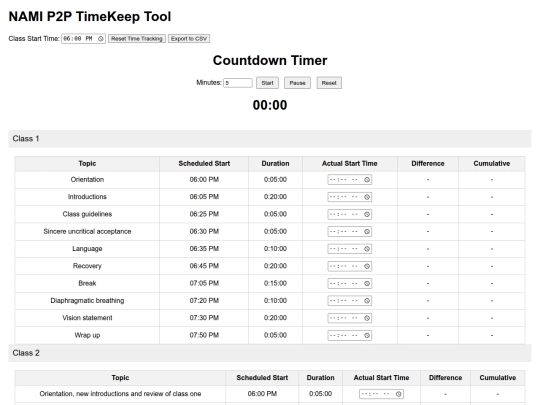Select the Class 1 Duration column header
This screenshot has height=405, width=540.
(x=275, y=164)
